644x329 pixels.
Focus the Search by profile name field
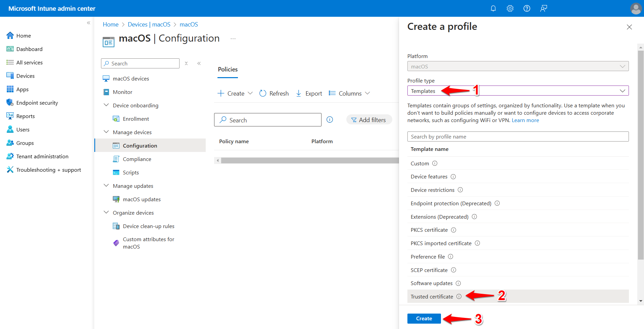[518, 136]
